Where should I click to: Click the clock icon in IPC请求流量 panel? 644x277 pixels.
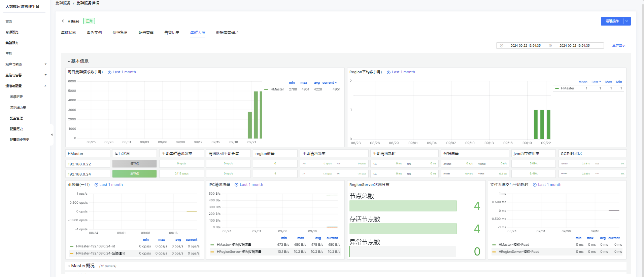pyautogui.click(x=236, y=185)
